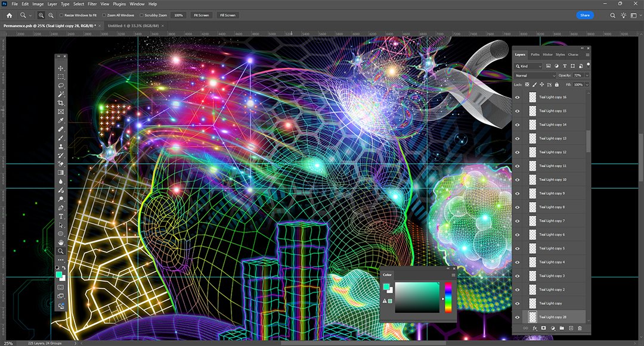The image size is (644, 346).
Task: Select the Clone Stamp tool
Action: coord(61,146)
